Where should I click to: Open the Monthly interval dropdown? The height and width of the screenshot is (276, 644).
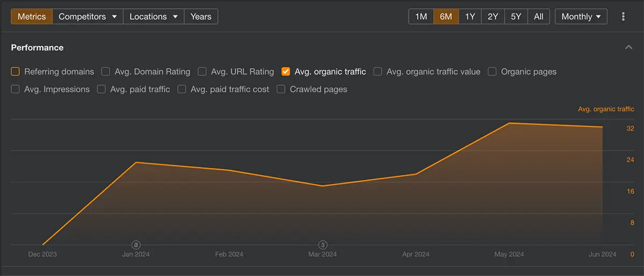(x=581, y=17)
